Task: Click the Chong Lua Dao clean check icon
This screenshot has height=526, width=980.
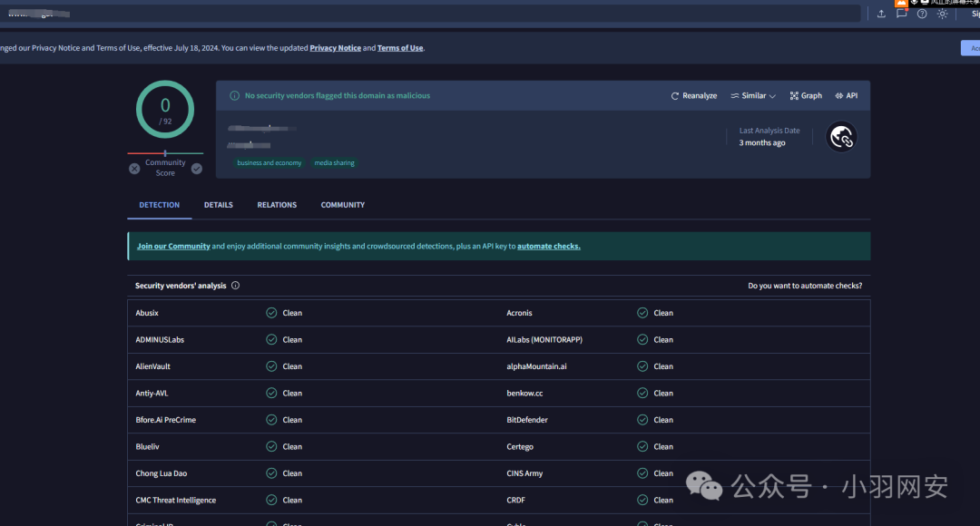Action: click(271, 473)
